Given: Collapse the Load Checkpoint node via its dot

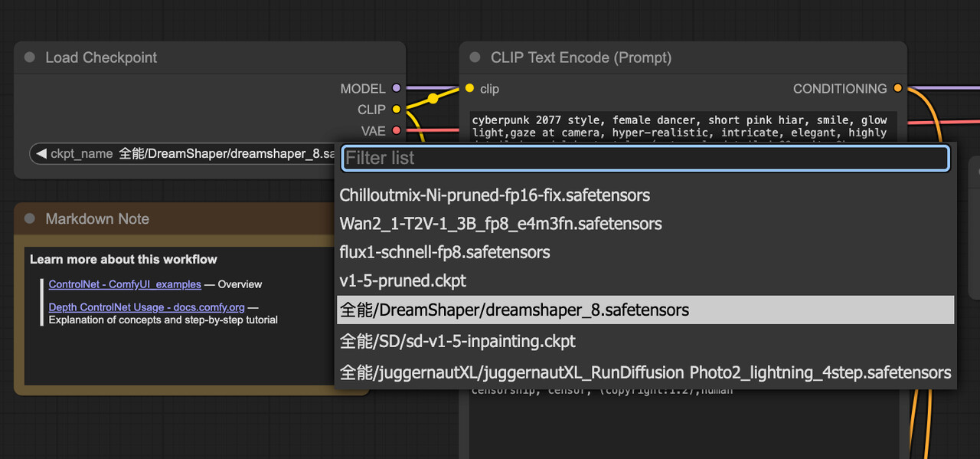Looking at the screenshot, I should pos(30,57).
